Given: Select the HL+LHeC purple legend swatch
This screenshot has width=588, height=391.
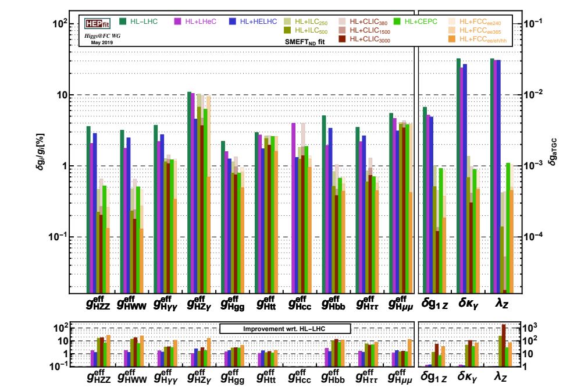Looking at the screenshot, I should click(178, 22).
